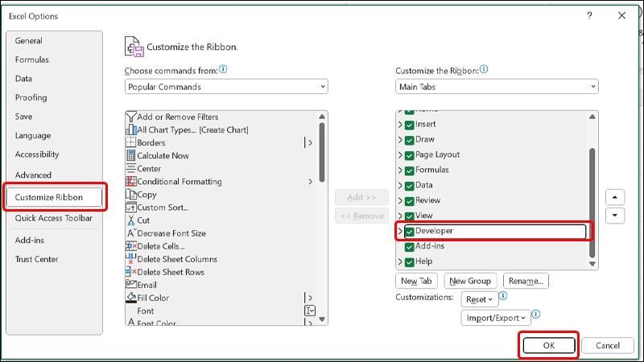Screen dimensions: 644x362
Task: Toggle the Help tab checkbox
Action: tap(410, 262)
